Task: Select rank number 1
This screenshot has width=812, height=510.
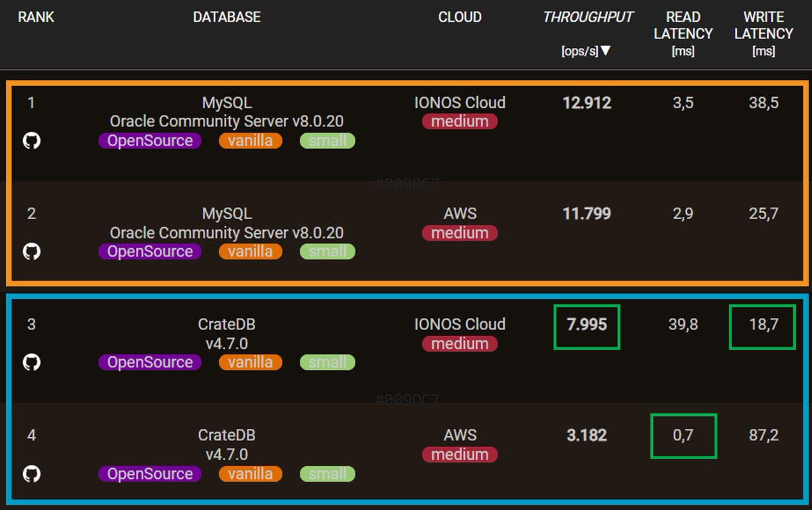Action: 31,103
